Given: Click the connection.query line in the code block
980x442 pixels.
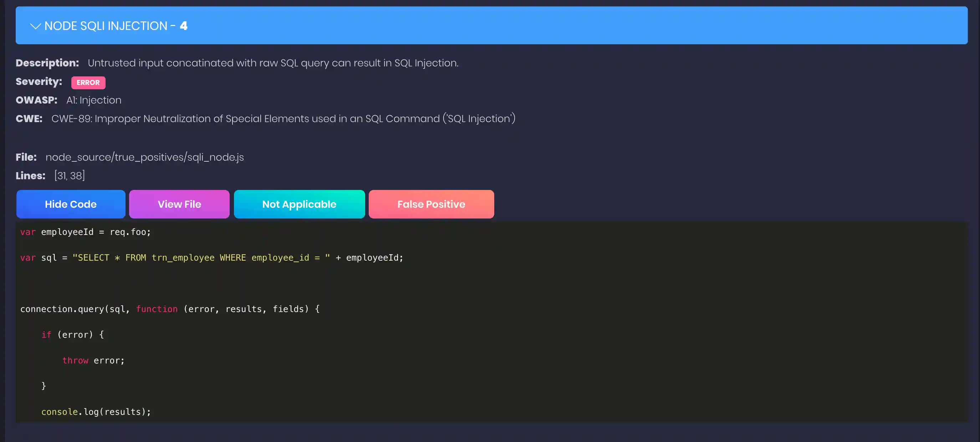Looking at the screenshot, I should click(x=170, y=309).
